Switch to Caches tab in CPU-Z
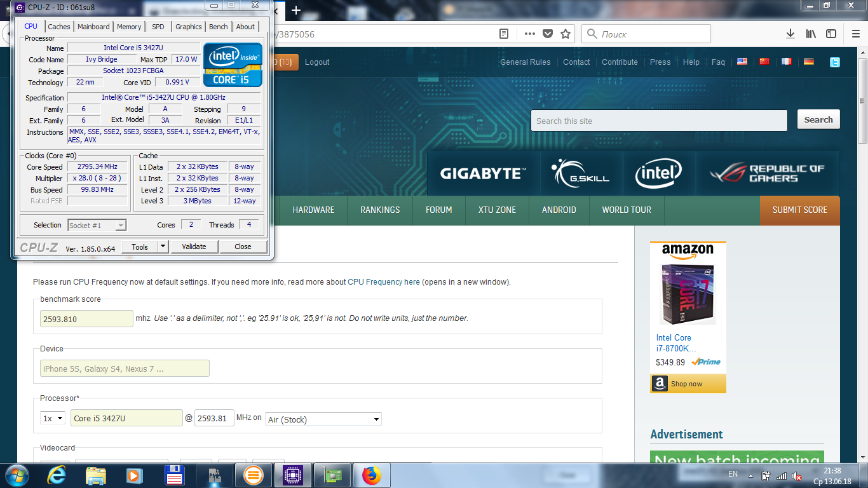The height and width of the screenshot is (488, 868). click(x=59, y=27)
